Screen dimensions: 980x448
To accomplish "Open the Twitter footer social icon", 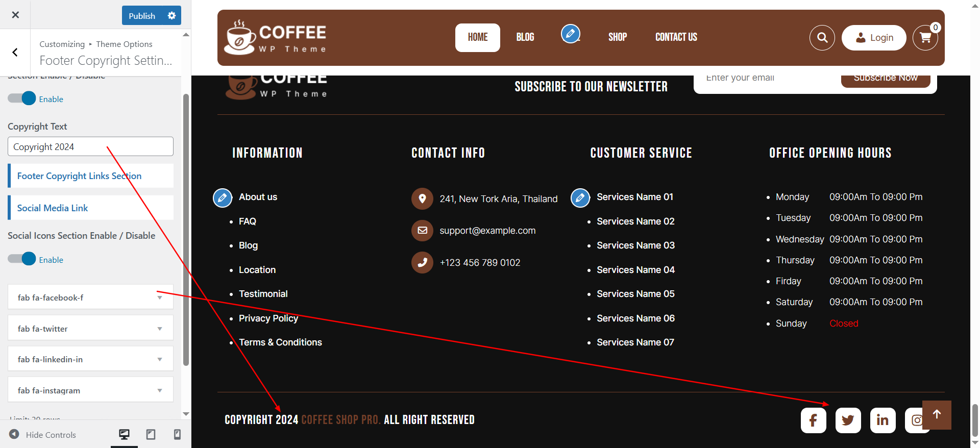I will click(x=848, y=420).
